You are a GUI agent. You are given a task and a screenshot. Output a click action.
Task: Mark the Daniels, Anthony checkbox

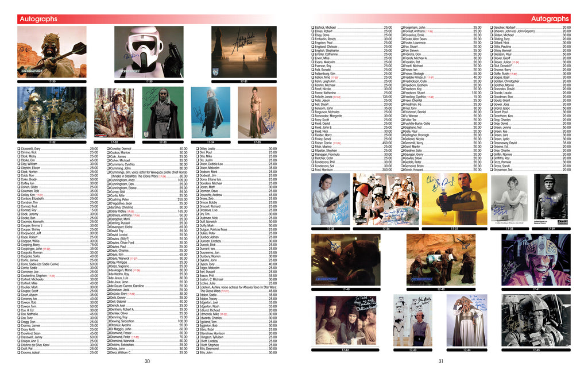click(109, 215)
